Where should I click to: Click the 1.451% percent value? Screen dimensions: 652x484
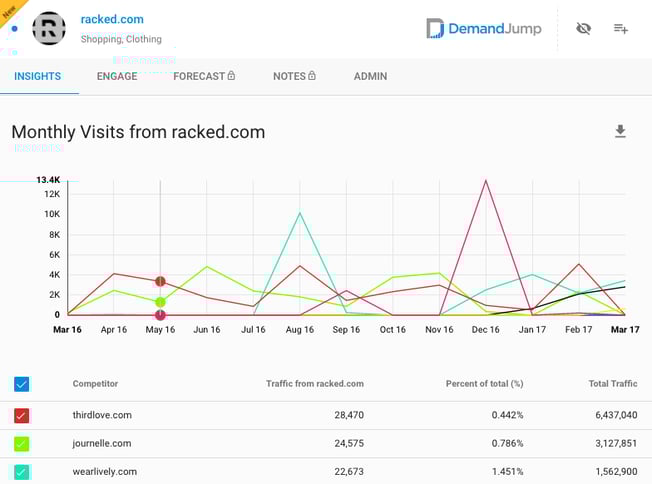click(507, 472)
